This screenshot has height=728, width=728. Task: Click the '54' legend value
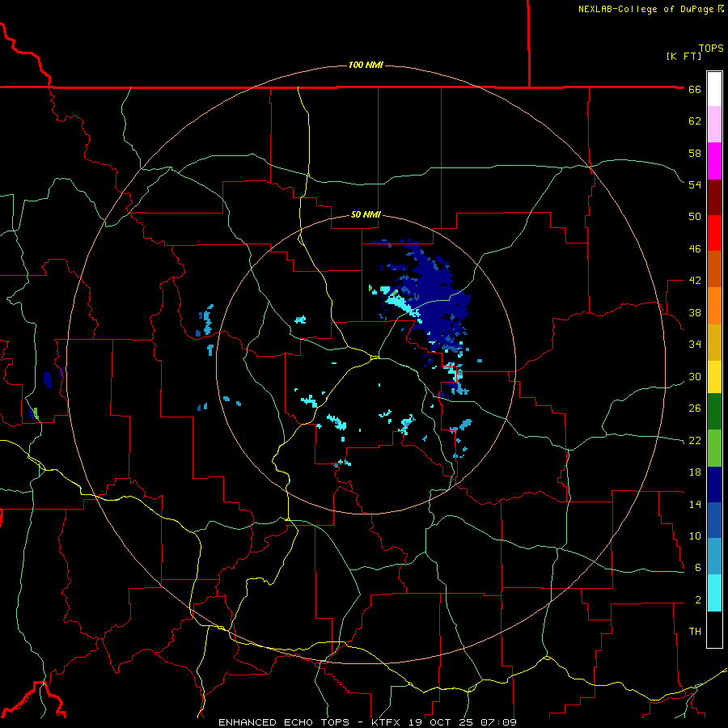695,184
